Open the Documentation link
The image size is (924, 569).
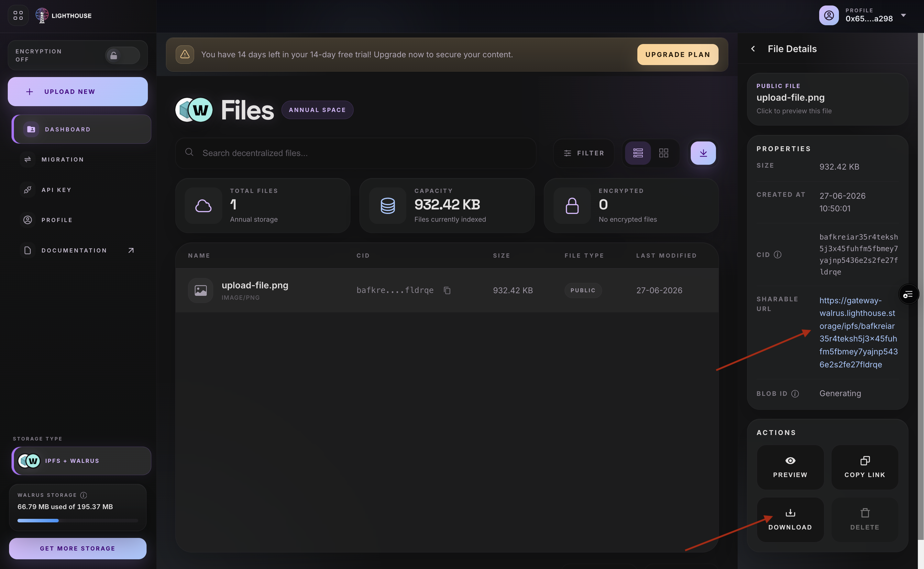pyautogui.click(x=78, y=250)
